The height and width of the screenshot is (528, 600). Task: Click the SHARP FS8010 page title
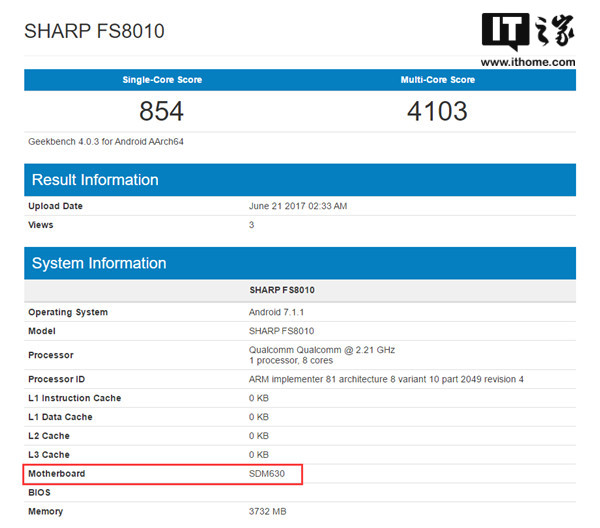tap(94, 31)
